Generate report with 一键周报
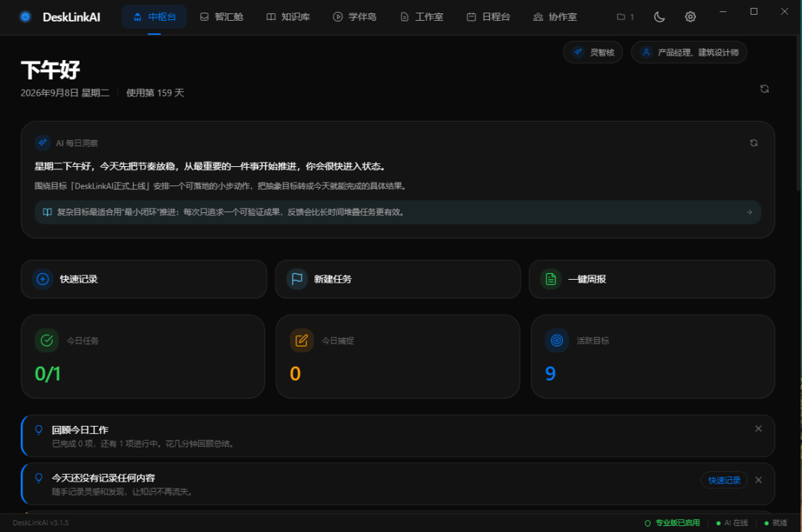The width and height of the screenshot is (802, 532). click(x=652, y=279)
